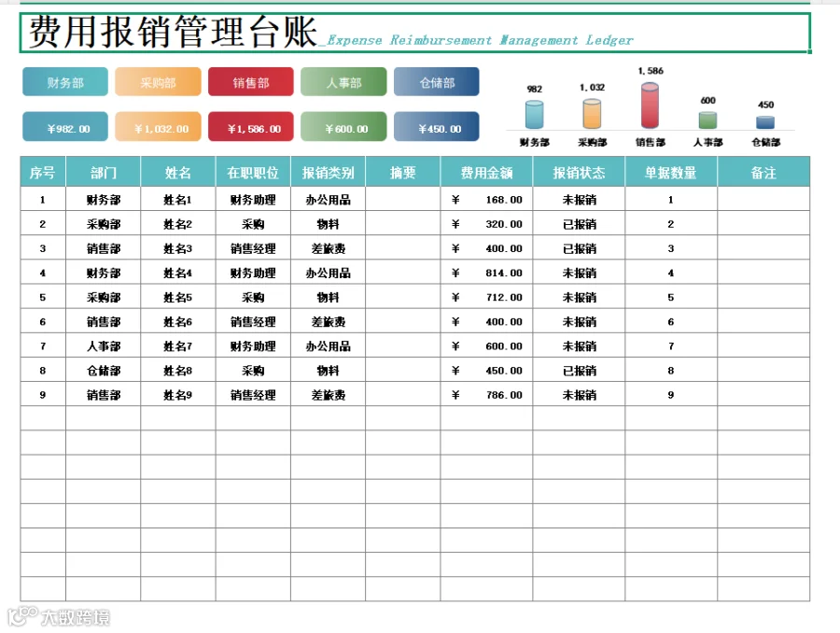Click the 已报销 status cell in row 8
The width and height of the screenshot is (840, 633).
[579, 371]
